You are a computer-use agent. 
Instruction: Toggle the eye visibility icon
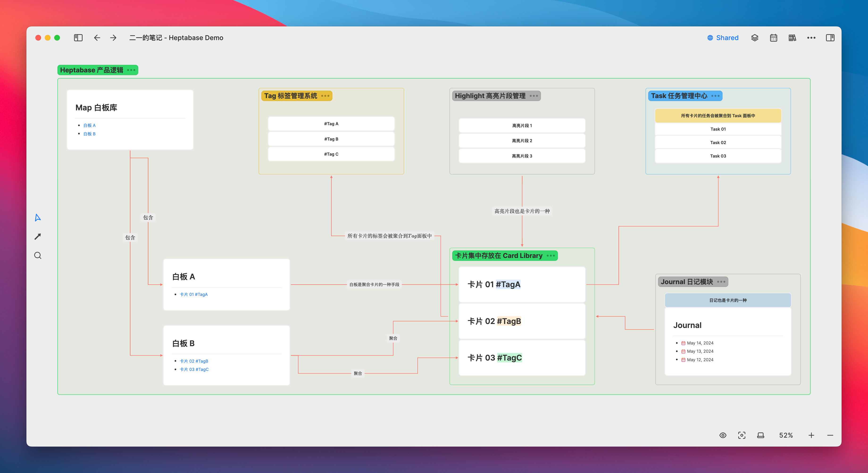pos(723,435)
